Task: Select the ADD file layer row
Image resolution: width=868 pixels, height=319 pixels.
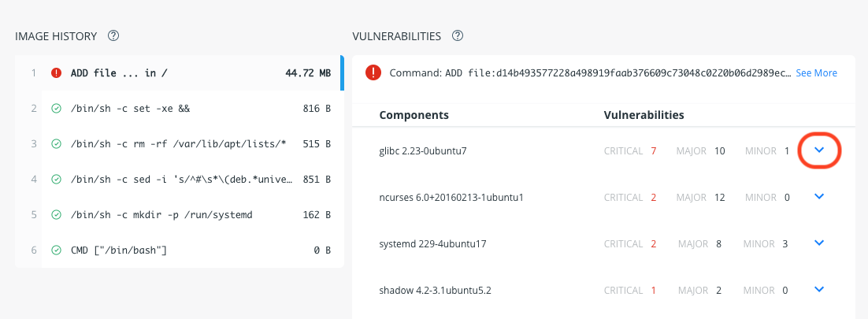Action: [180, 73]
